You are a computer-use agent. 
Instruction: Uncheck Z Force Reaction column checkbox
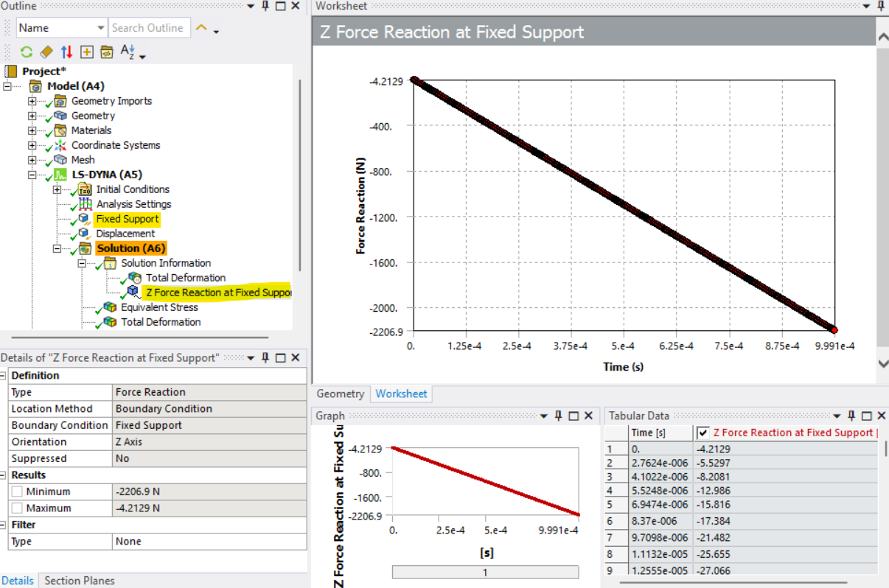703,433
